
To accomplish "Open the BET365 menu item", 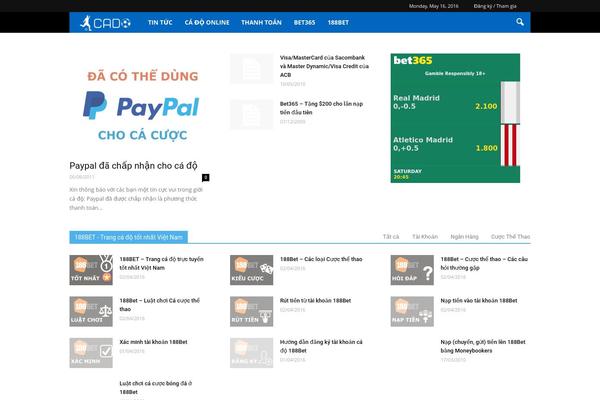I will click(304, 23).
